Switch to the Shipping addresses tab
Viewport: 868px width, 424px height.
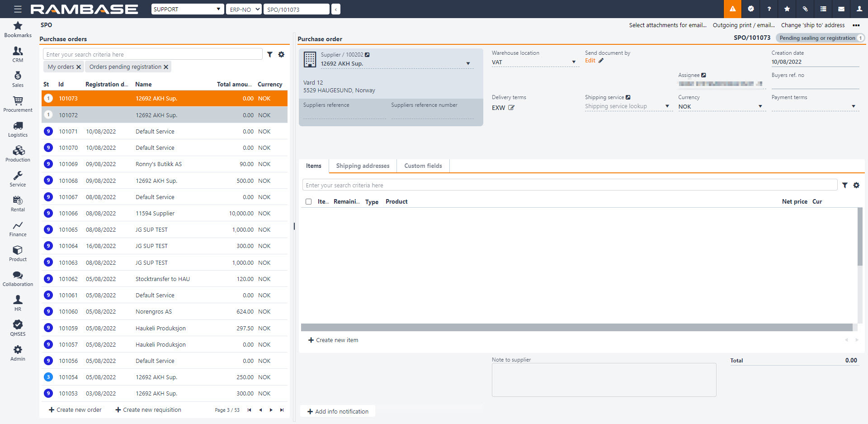click(363, 166)
